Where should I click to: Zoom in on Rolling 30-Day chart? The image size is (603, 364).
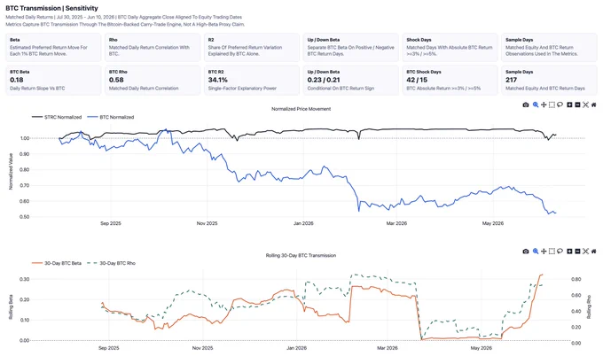(569, 252)
